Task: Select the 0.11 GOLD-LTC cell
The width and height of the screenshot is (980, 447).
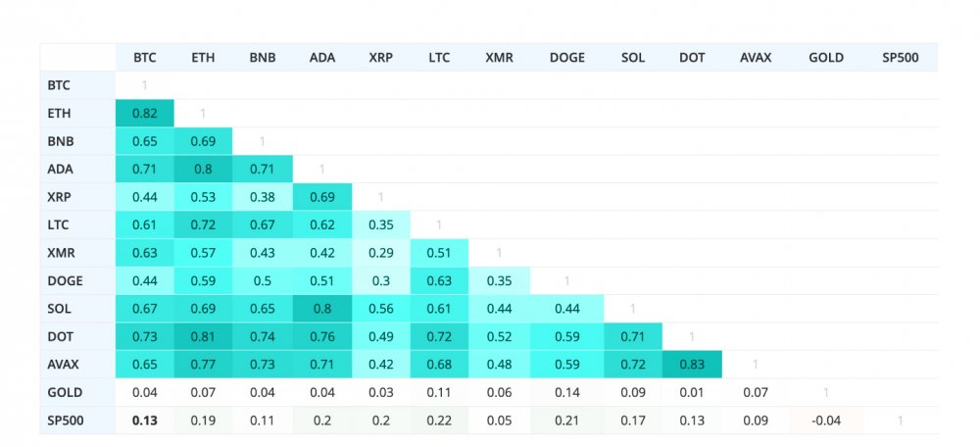Action: (439, 393)
